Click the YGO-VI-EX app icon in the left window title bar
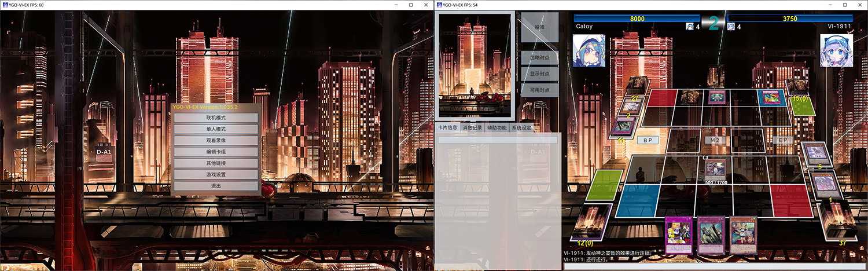The image size is (868, 271). point(5,4)
